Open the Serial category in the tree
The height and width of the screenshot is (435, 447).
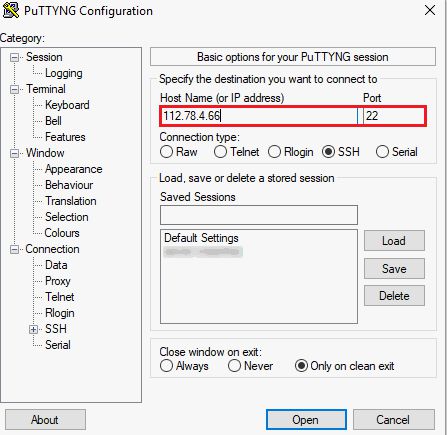click(58, 345)
